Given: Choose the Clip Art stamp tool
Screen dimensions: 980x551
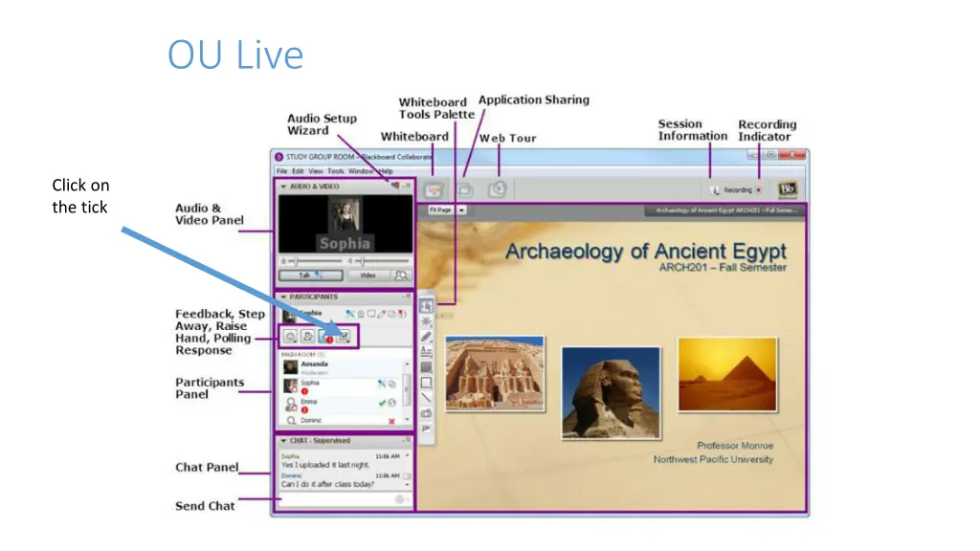Looking at the screenshot, I should [x=426, y=429].
